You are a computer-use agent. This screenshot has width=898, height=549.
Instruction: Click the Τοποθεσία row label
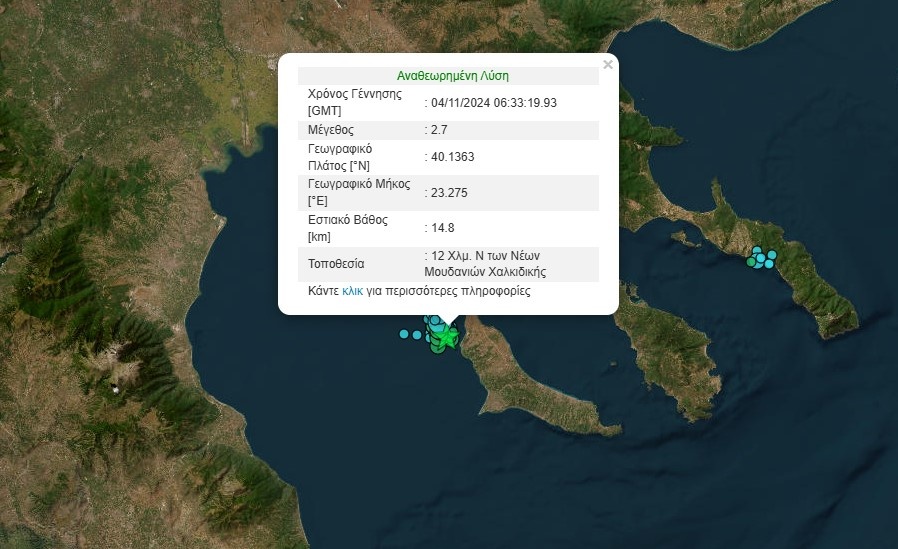pyautogui.click(x=336, y=264)
